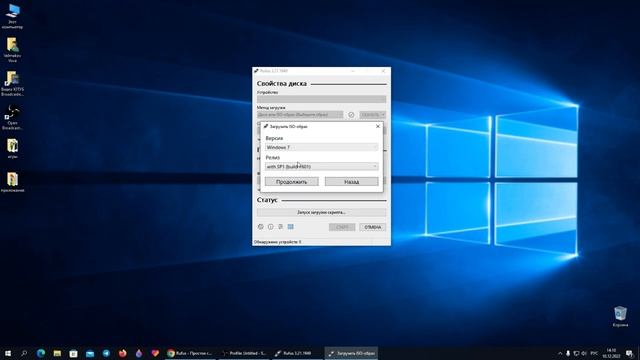Click the Rufus status progress bar

[322, 212]
